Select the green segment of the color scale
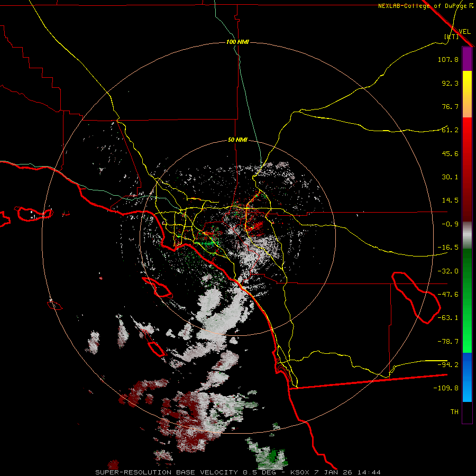 click(x=467, y=300)
